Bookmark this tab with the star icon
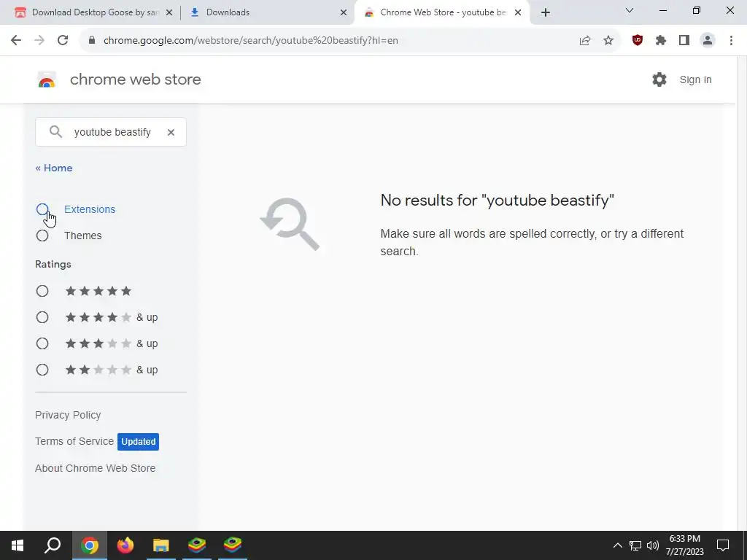The width and height of the screenshot is (747, 560). pos(608,41)
